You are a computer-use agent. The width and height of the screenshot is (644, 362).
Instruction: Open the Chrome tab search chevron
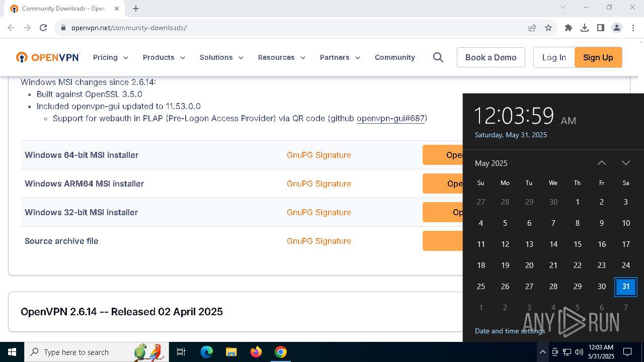563,8
